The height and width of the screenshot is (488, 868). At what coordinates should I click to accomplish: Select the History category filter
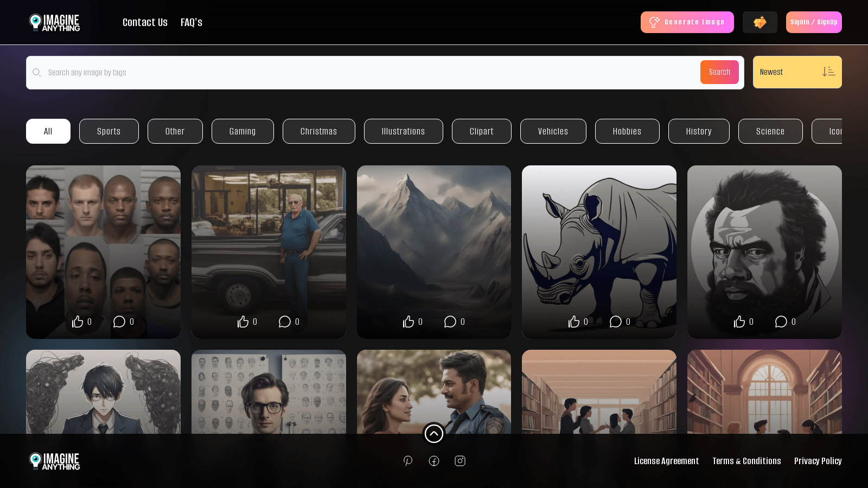click(x=699, y=131)
